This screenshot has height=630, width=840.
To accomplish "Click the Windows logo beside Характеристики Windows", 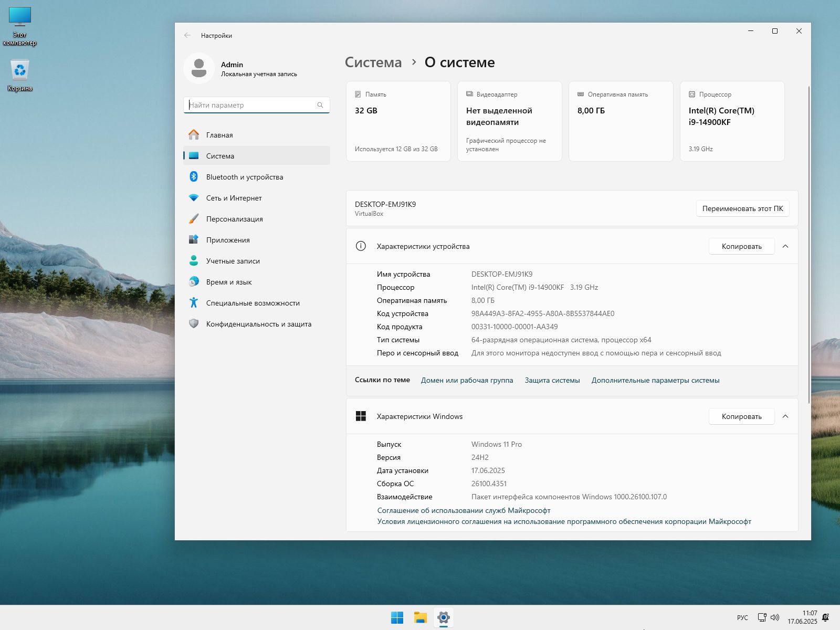I will (x=361, y=416).
